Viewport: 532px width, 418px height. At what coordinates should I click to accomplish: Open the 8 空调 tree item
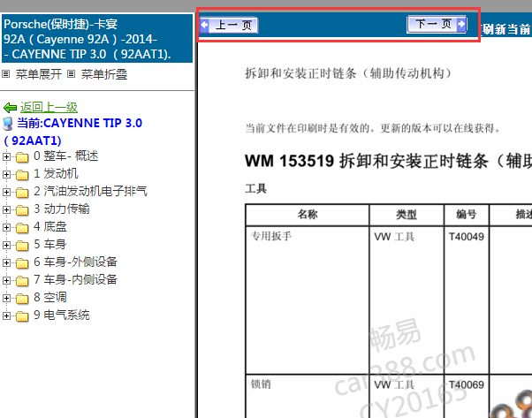click(49, 297)
